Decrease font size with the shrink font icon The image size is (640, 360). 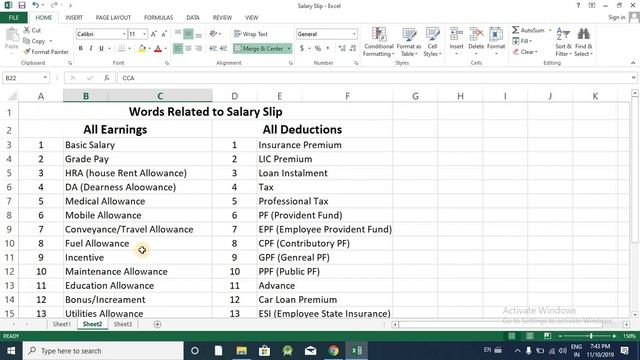[164, 34]
